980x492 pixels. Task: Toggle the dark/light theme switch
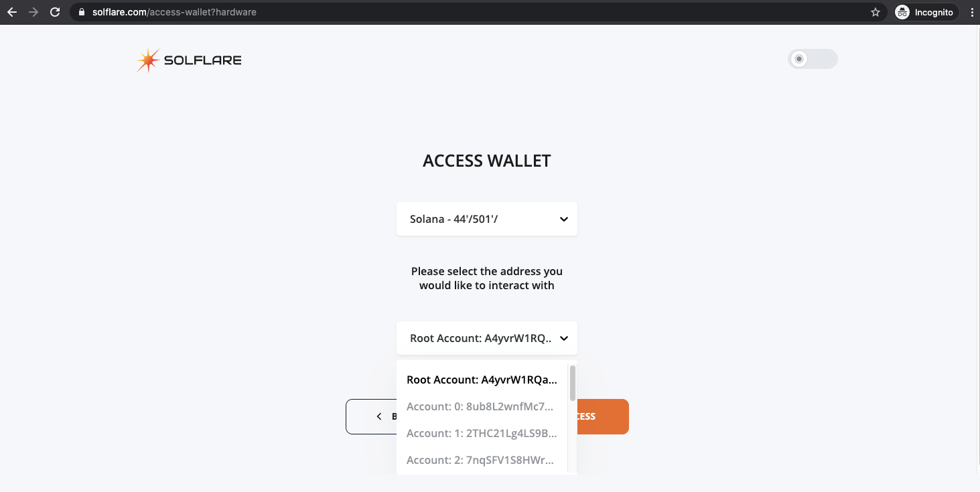tap(813, 59)
